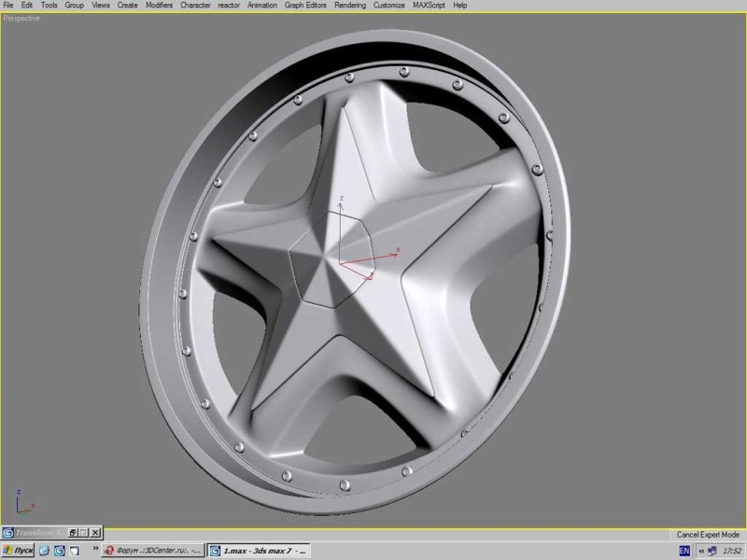Open the Group menu
Image resolution: width=747 pixels, height=560 pixels.
74,6
